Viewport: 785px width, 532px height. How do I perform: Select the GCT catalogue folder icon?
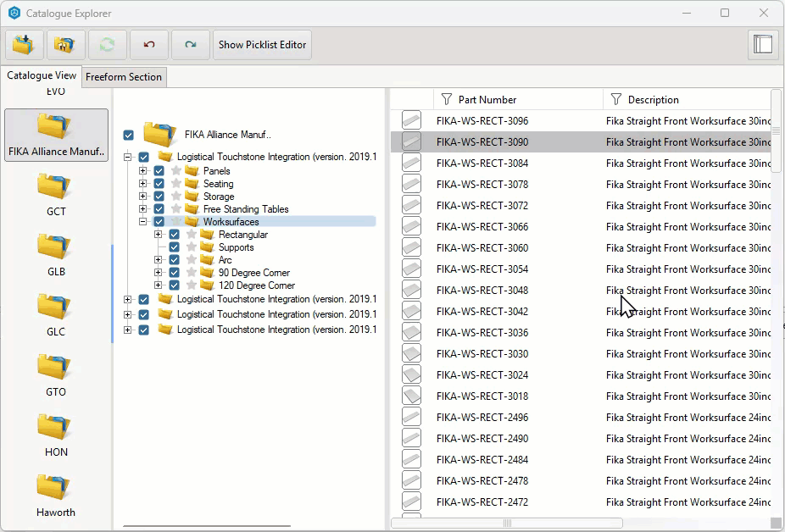[53, 186]
